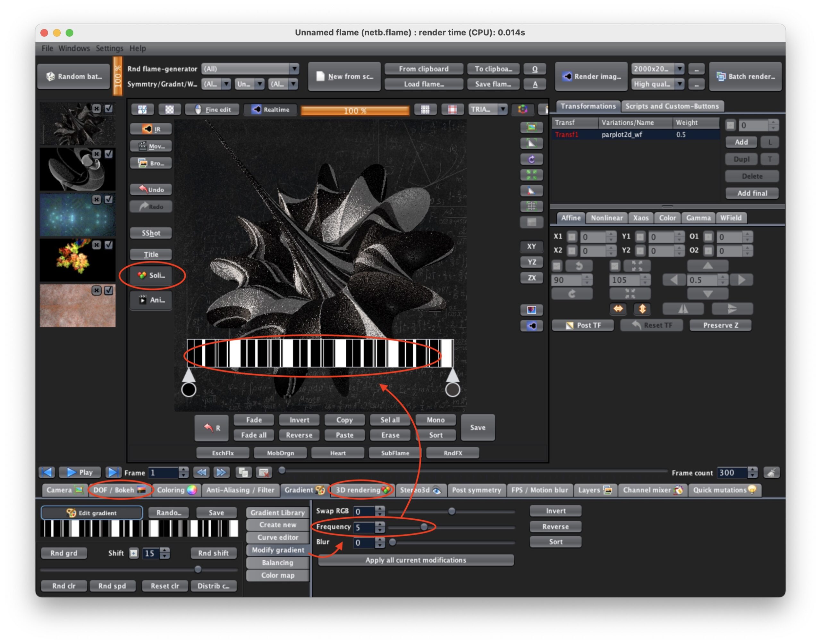Click the rotate triangle 90 degrees icon
Viewport: 821px width, 644px height.
point(572,266)
